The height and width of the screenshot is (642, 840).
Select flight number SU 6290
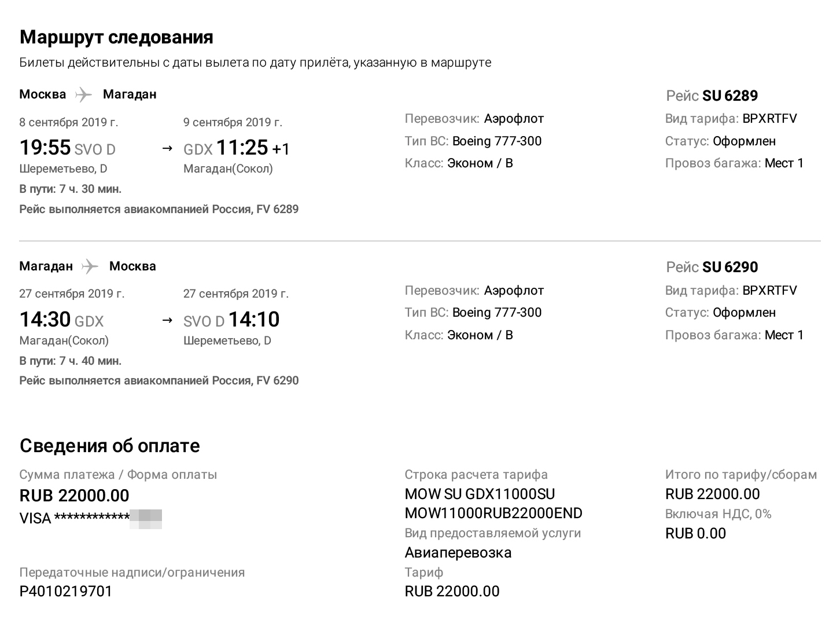730,267
